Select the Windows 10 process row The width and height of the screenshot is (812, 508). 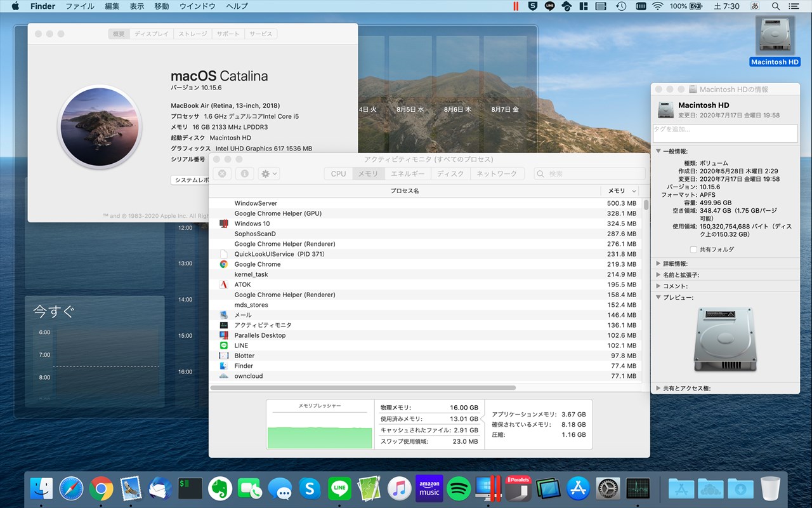[425, 224]
